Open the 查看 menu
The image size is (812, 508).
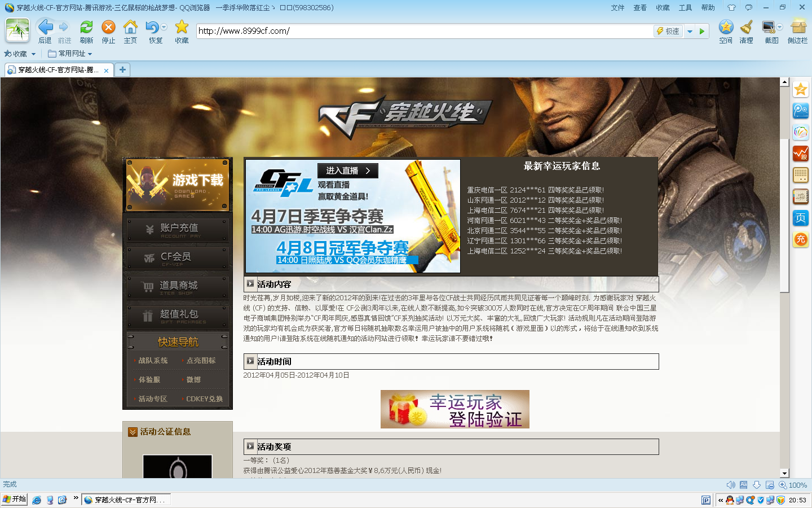point(640,7)
